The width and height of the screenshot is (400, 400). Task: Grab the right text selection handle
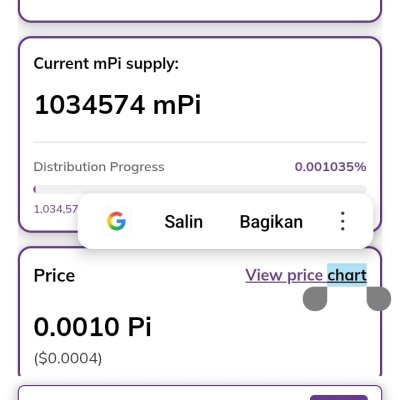pyautogui.click(x=379, y=298)
